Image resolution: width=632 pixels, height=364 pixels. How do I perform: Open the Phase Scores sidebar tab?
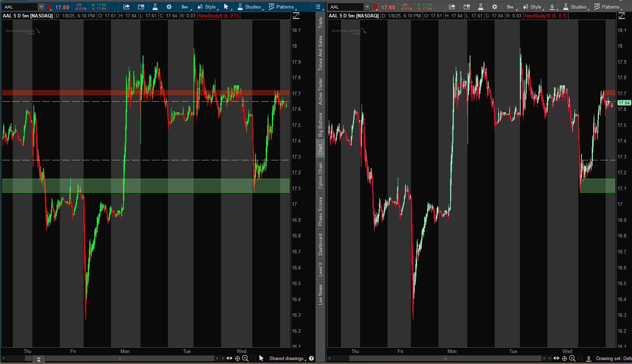coord(320,211)
